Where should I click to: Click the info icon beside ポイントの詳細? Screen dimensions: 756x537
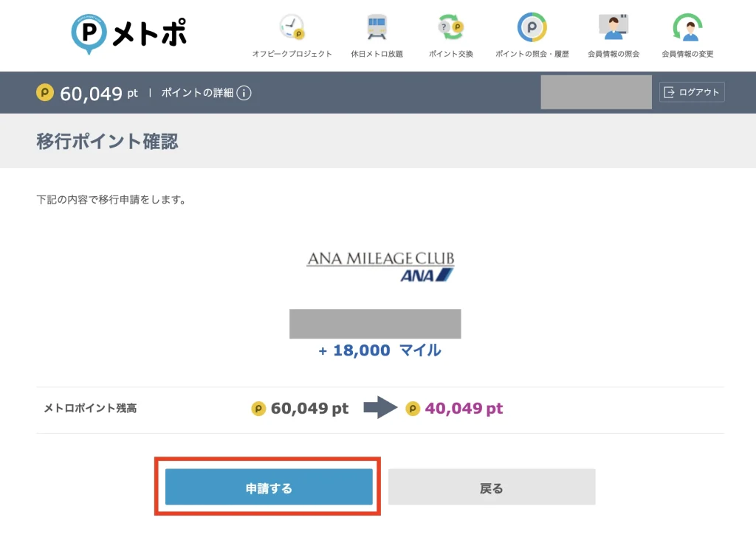coord(244,92)
